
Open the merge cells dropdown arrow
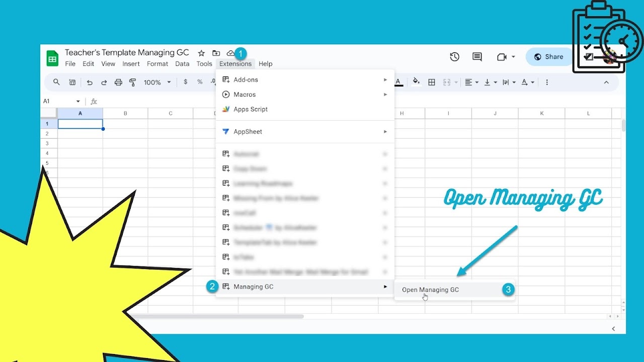[x=456, y=82]
